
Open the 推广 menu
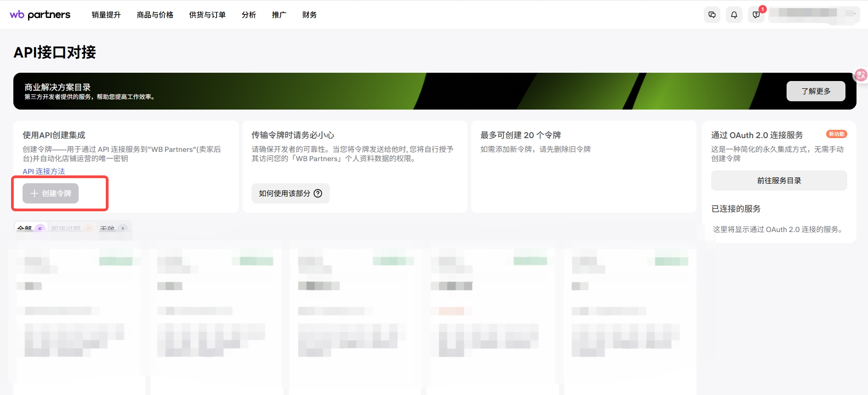279,15
